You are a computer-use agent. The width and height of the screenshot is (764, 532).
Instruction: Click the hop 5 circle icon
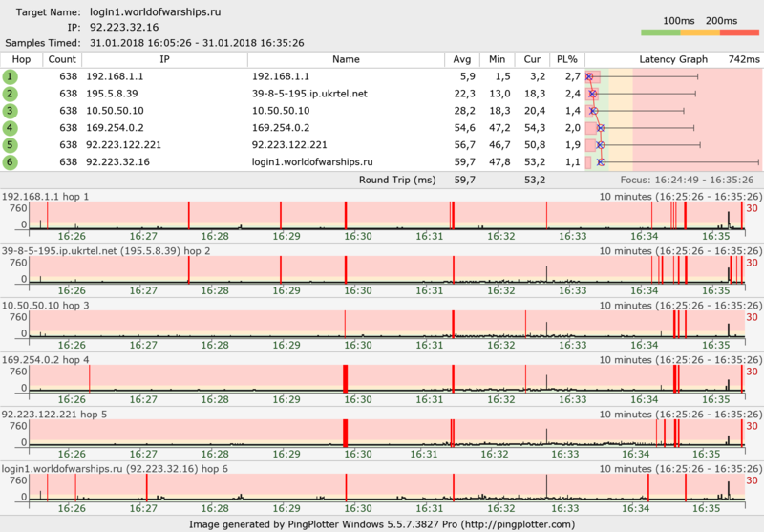[10, 145]
